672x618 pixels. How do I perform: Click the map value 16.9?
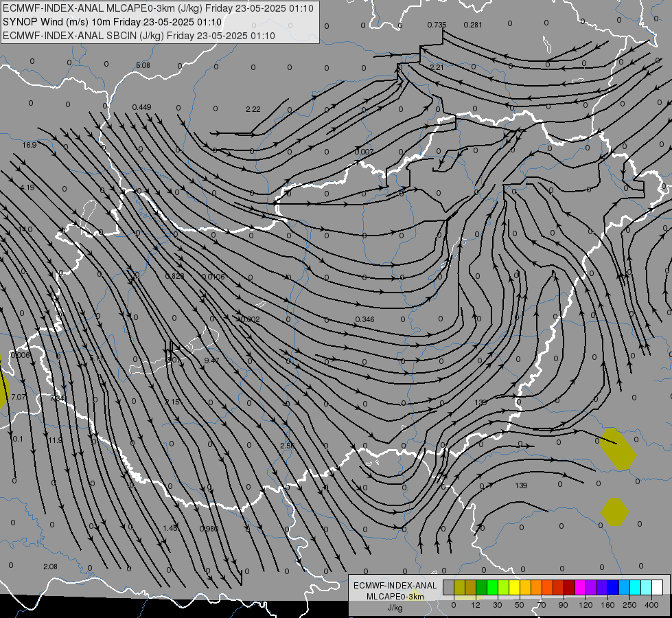point(30,146)
